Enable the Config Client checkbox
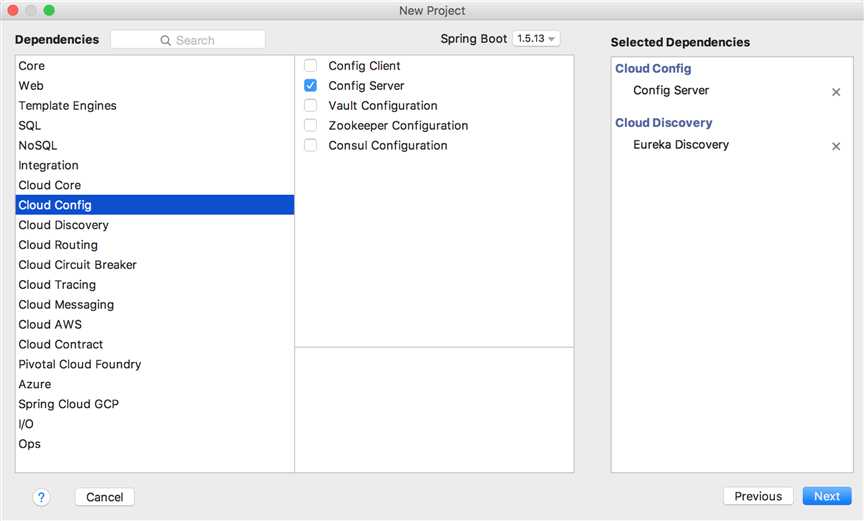Screen dimensions: 864x521 tap(311, 66)
